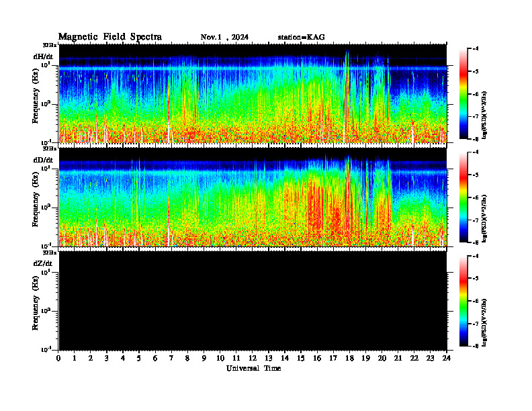Click the "station=KAG" label
The image size is (532, 411).
(302, 38)
